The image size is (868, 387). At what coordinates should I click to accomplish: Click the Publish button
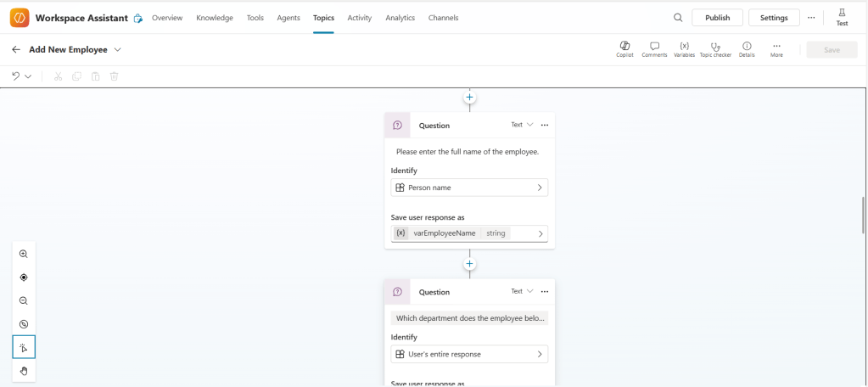click(x=717, y=18)
